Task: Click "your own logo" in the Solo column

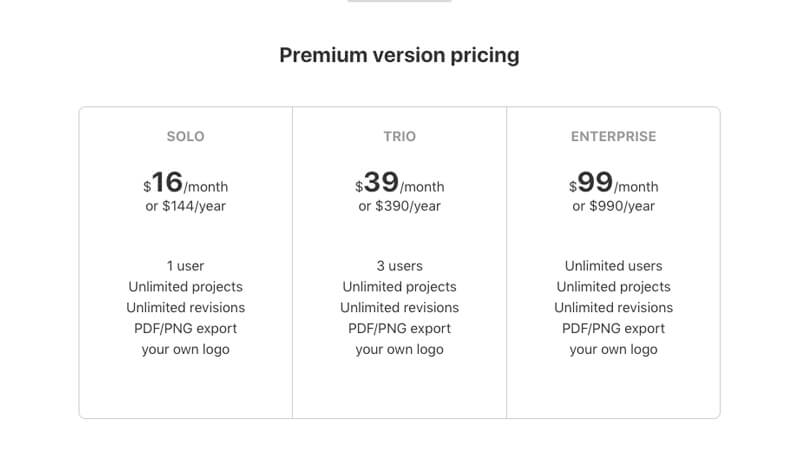Action: pyautogui.click(x=185, y=350)
